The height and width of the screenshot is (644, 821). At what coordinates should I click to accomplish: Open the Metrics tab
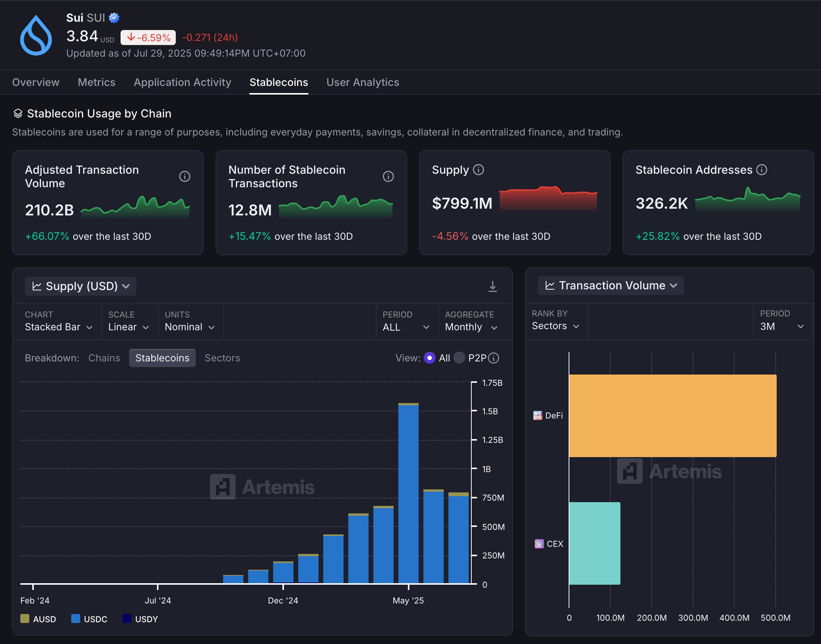(x=97, y=82)
